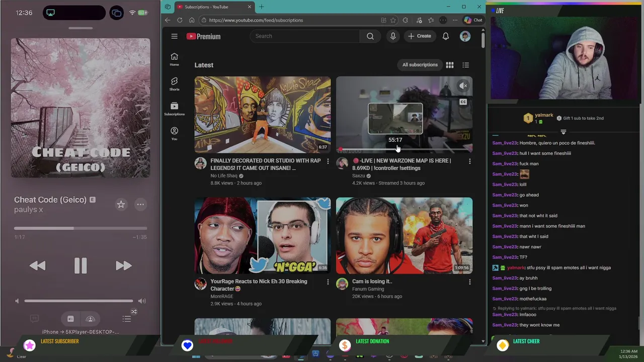Open the YouTube account avatar menu
The width and height of the screenshot is (644, 362).
465,36
